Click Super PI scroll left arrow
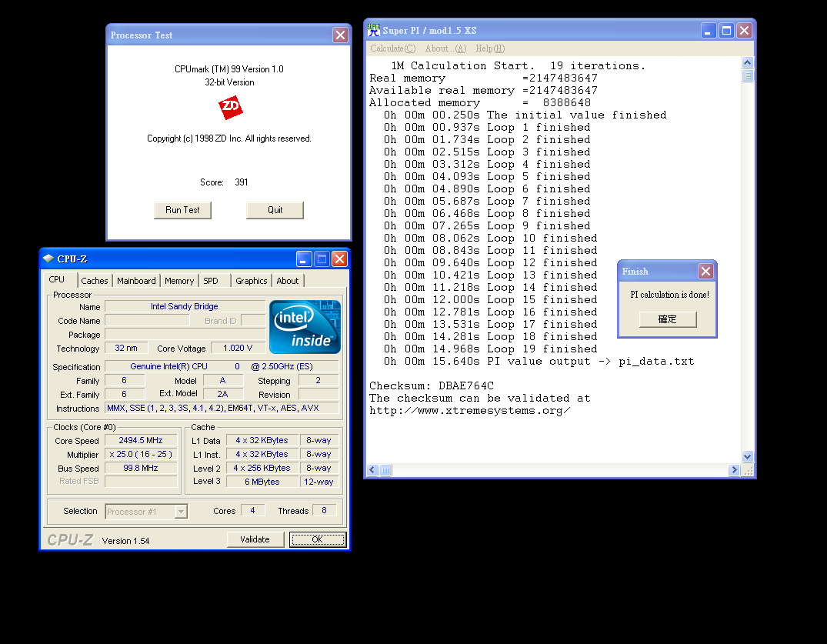 [x=372, y=470]
